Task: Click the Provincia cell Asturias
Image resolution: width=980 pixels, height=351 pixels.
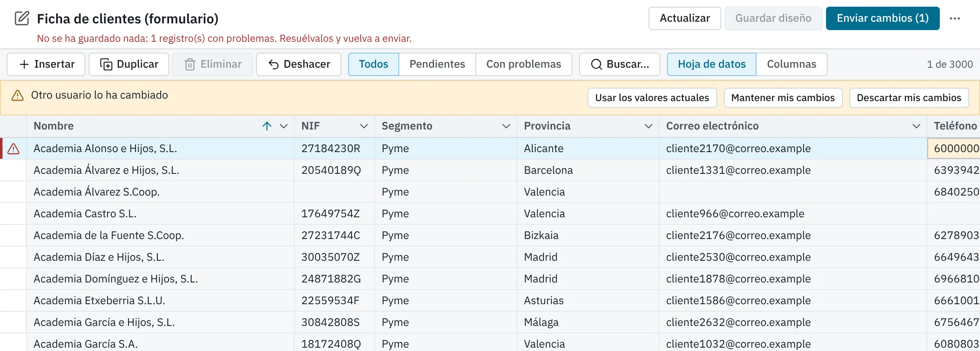Action: point(587,301)
